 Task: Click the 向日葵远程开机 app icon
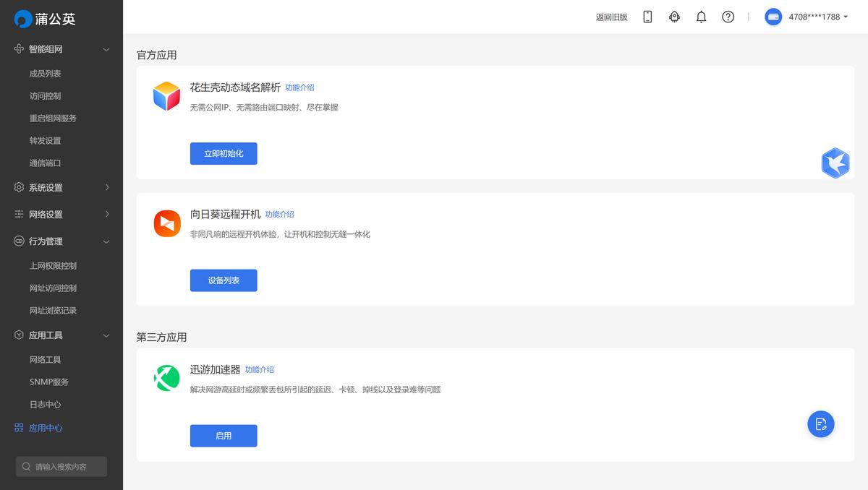pyautogui.click(x=166, y=223)
